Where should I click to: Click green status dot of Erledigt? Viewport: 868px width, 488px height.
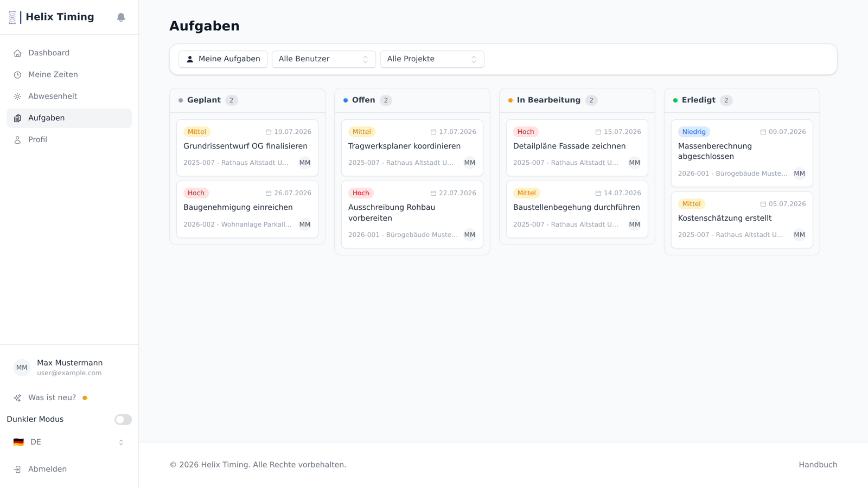675,100
